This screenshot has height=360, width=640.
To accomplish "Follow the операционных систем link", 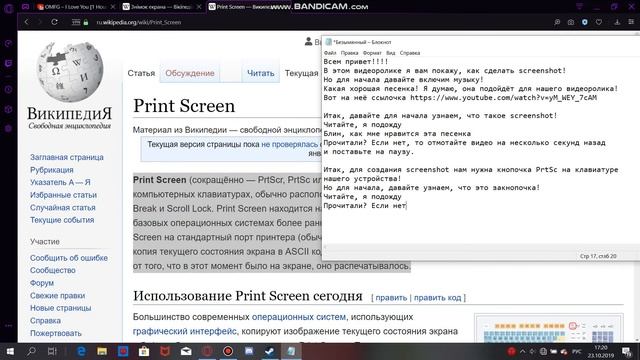I will [299, 317].
